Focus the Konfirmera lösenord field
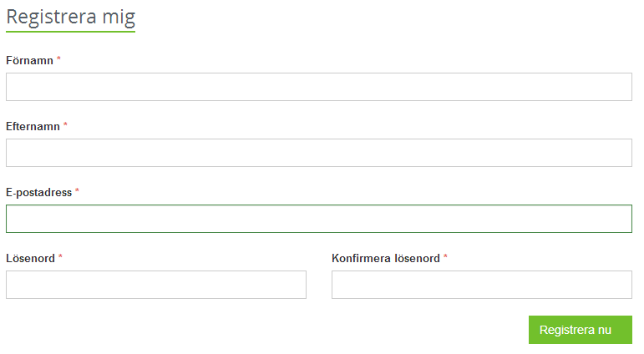644x354 pixels. 481,285
